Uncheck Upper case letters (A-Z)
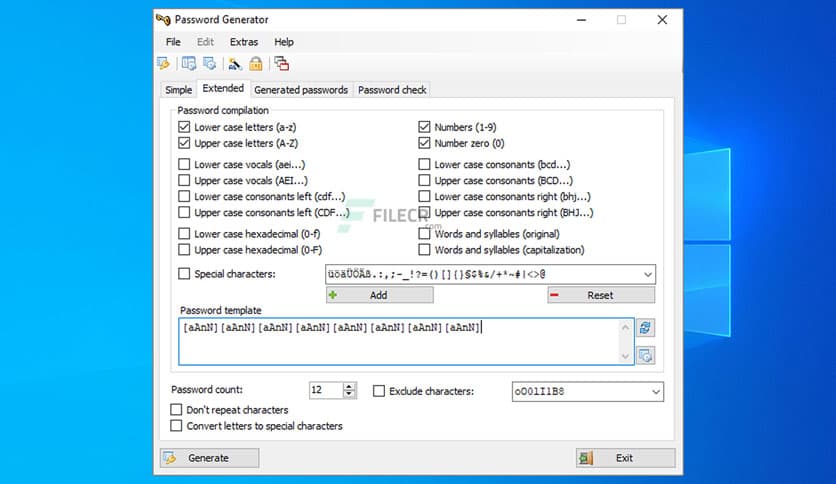The height and width of the screenshot is (484, 836). [x=184, y=143]
